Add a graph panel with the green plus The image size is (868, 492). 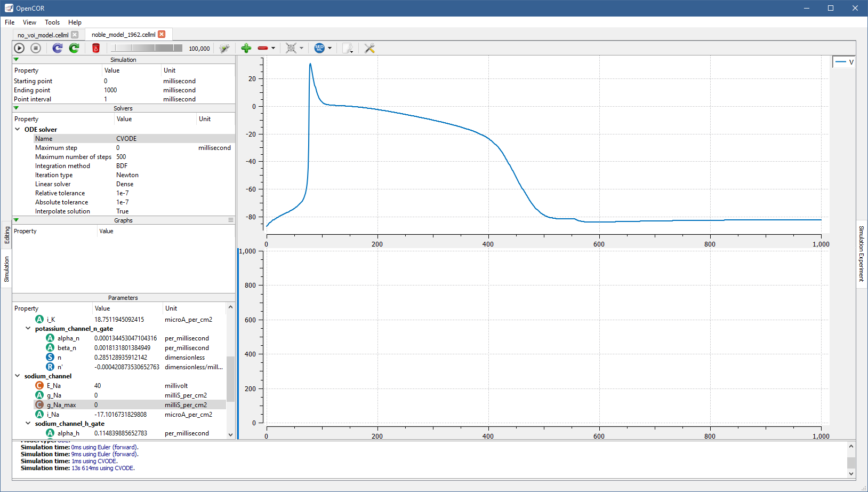tap(246, 48)
